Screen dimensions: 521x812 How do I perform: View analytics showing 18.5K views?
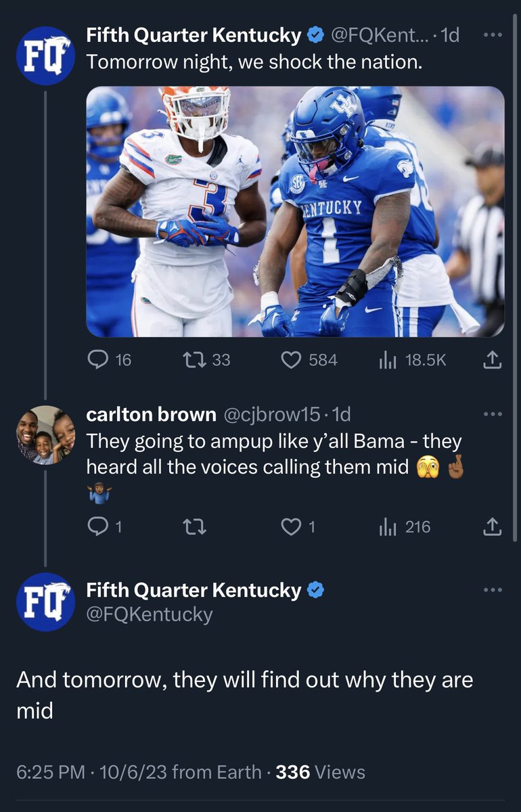click(x=413, y=361)
